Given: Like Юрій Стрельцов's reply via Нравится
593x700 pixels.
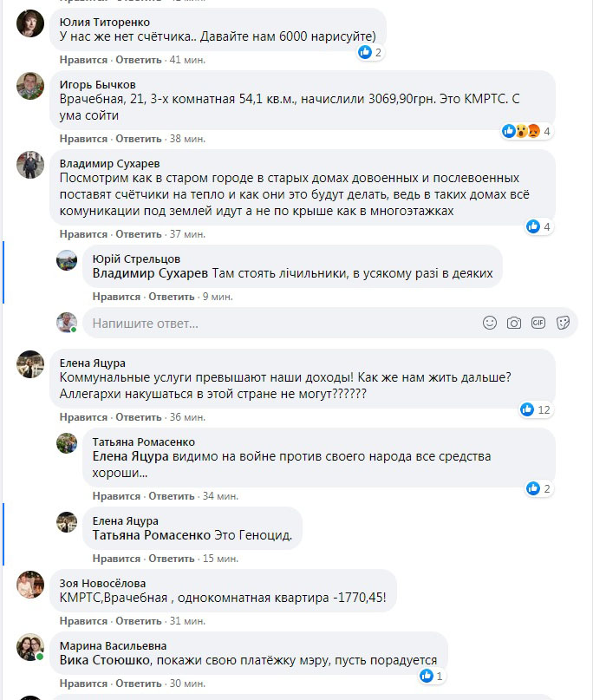Looking at the screenshot, I should coord(116,296).
